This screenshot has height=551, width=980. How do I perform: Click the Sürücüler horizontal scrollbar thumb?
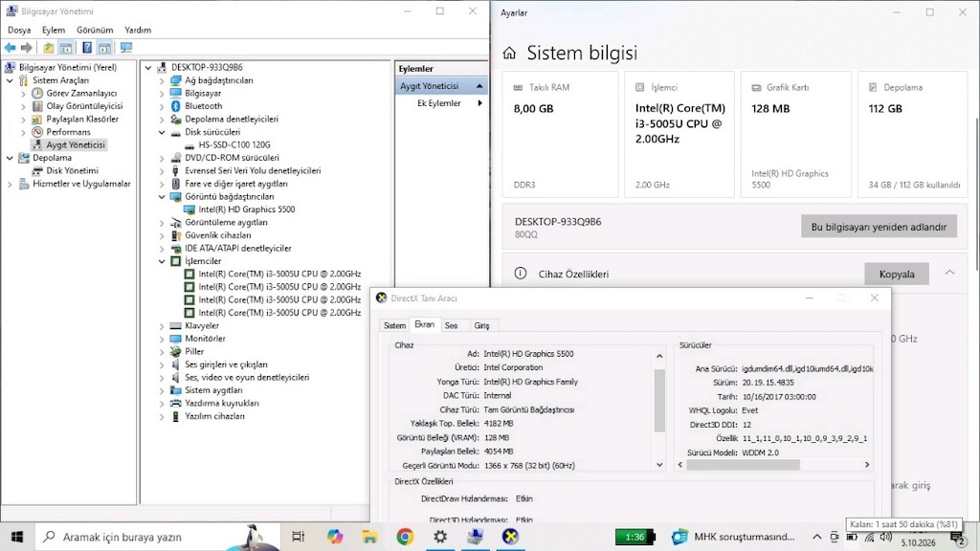click(743, 465)
